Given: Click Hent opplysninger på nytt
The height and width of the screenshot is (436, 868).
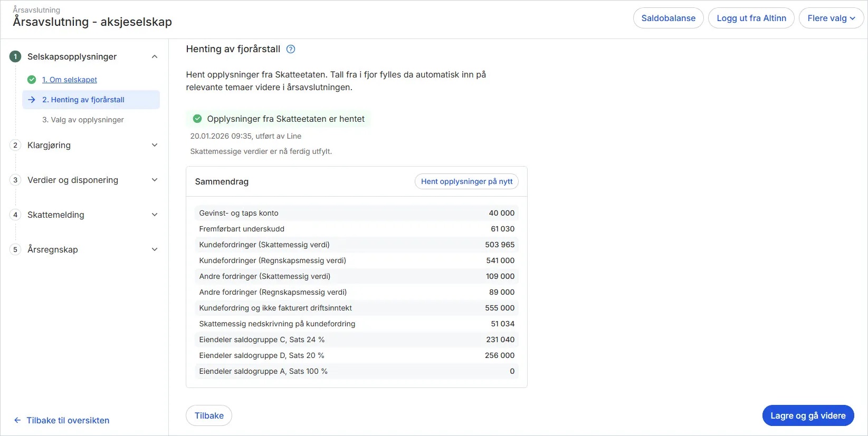Looking at the screenshot, I should 466,181.
